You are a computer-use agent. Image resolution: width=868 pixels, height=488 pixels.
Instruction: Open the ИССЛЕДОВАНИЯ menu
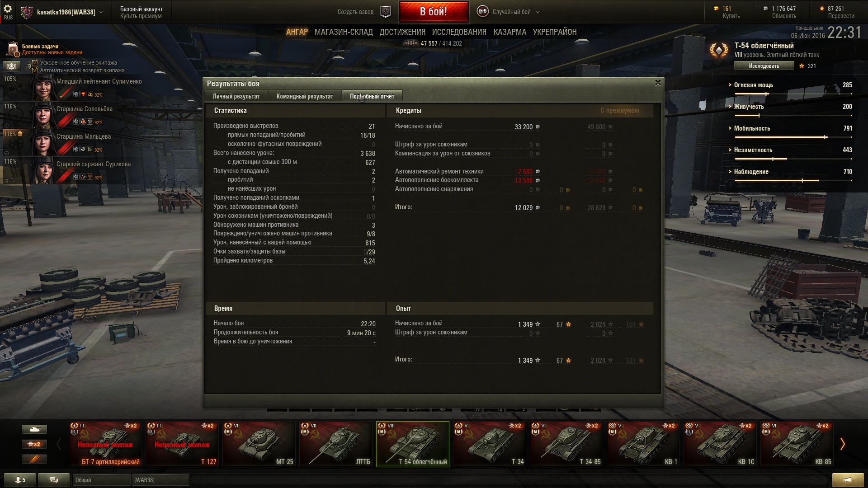coord(459,32)
